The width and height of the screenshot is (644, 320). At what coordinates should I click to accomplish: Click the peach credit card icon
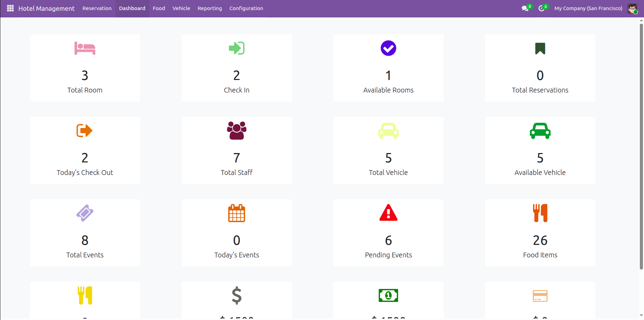[540, 296]
